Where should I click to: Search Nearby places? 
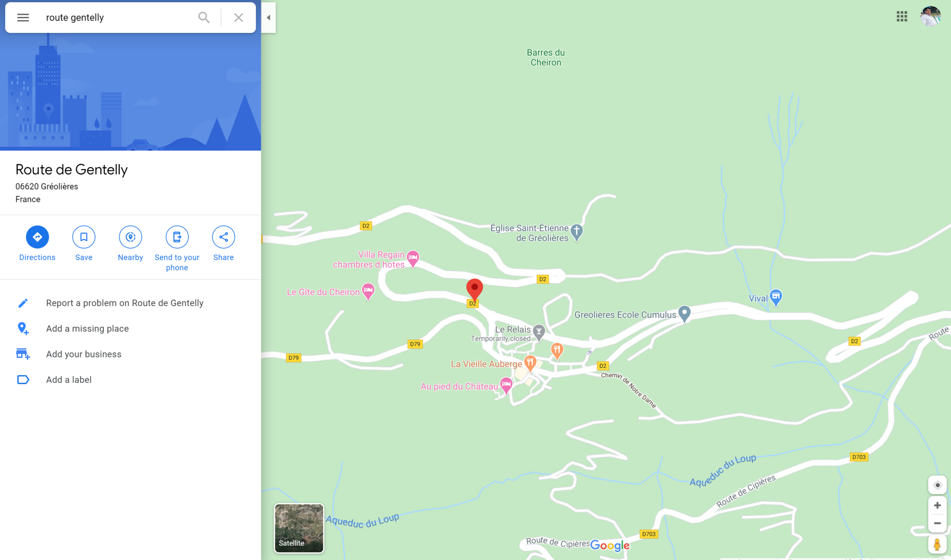click(x=130, y=243)
